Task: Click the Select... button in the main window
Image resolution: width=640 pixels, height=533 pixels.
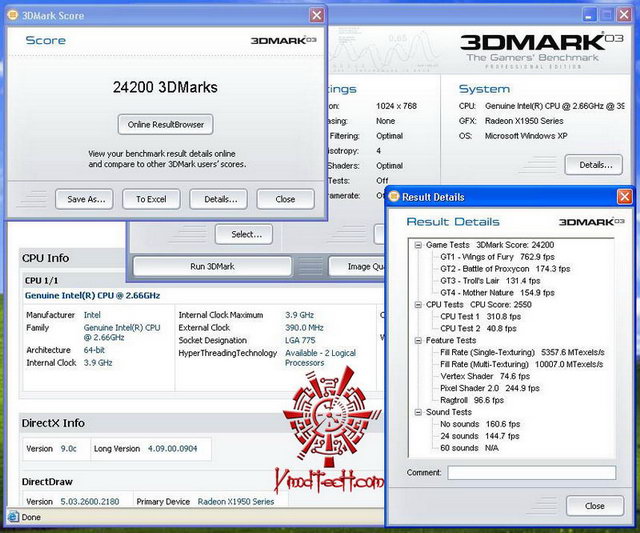Action: click(244, 234)
